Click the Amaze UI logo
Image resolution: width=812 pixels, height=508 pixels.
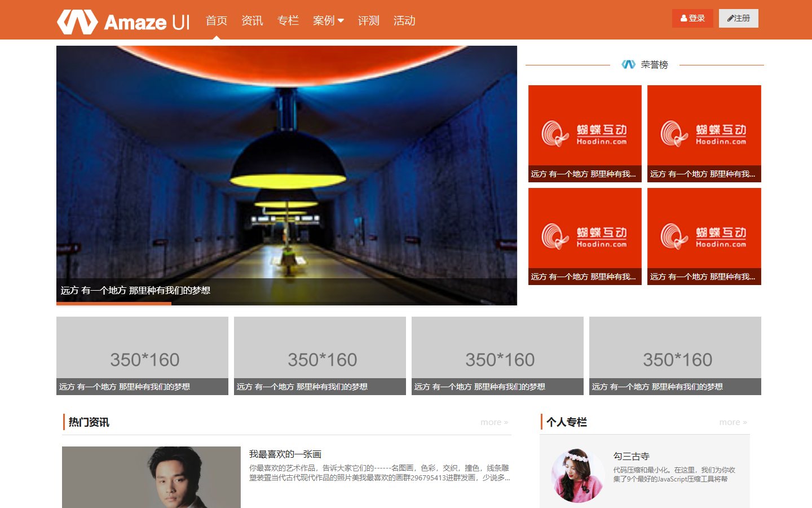coord(123,21)
